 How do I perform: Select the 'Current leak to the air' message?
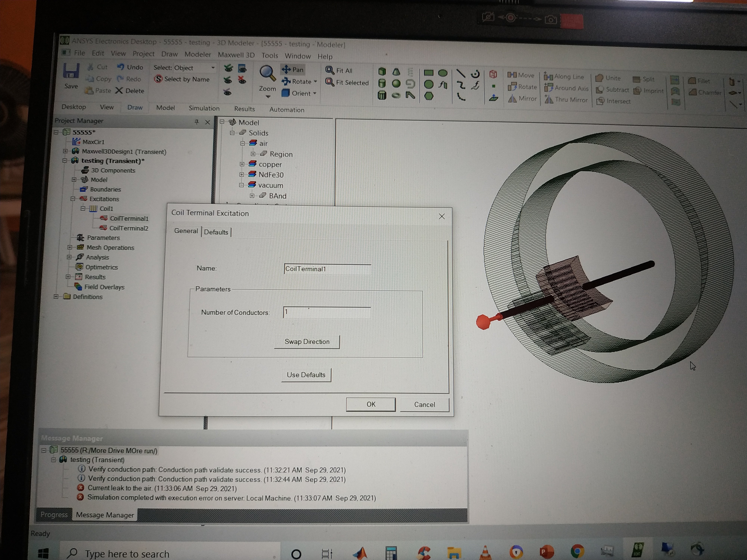[x=162, y=488]
